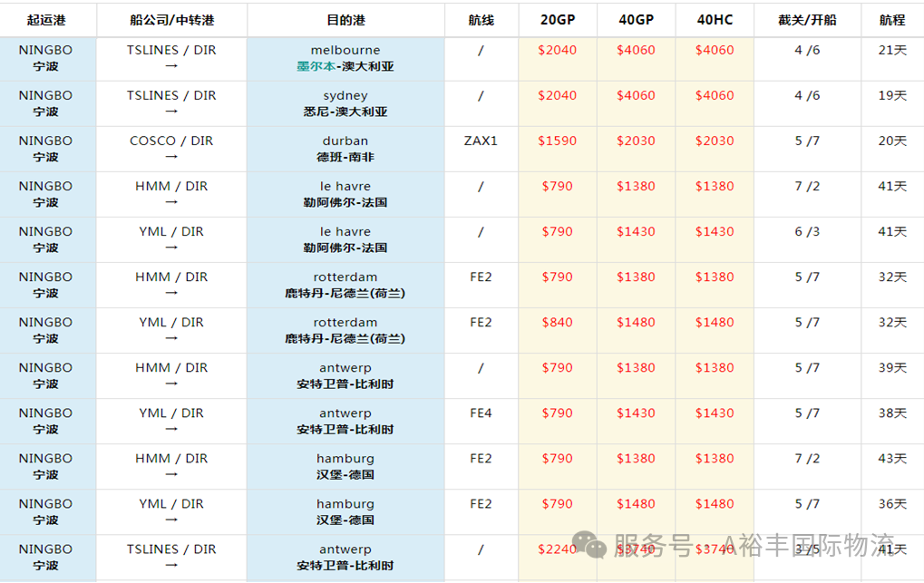
Task: Click the COSCO / DIR carrier cell
Action: [171, 149]
